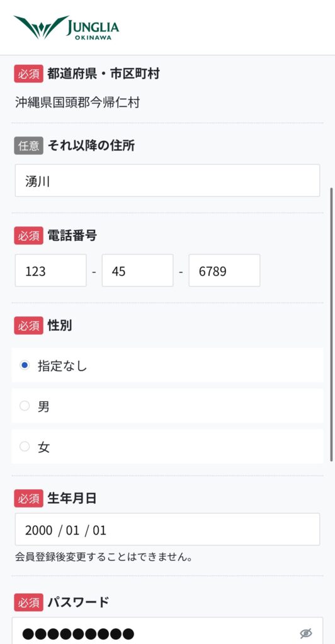Screen dimensions: 335x644
Task: Select the 男 radio button
Action: point(25,406)
